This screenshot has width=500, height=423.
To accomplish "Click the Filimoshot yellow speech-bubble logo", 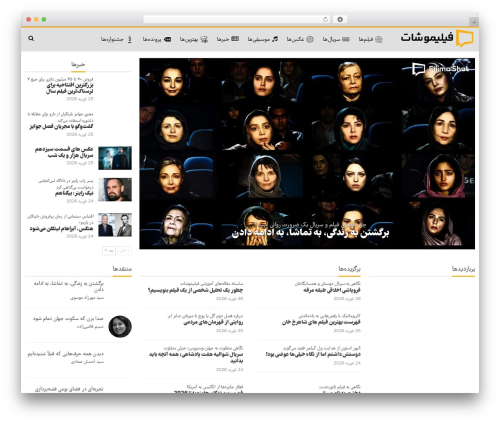I will 465,38.
